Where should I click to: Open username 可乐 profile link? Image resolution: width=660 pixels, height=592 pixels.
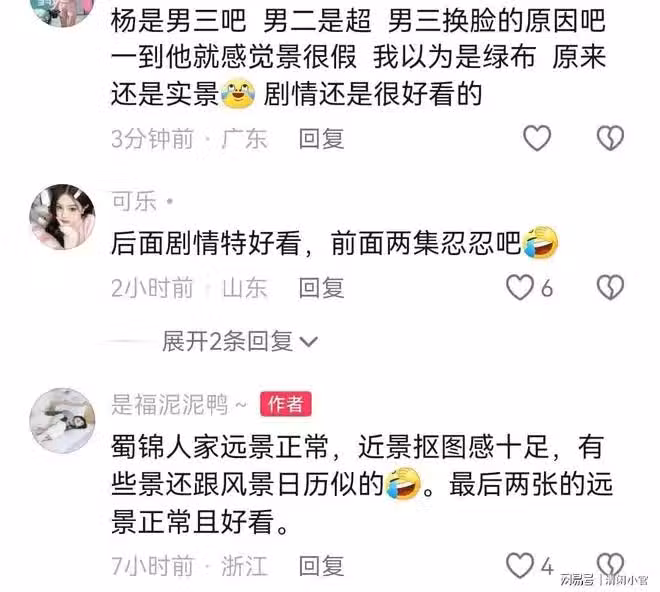[134, 201]
